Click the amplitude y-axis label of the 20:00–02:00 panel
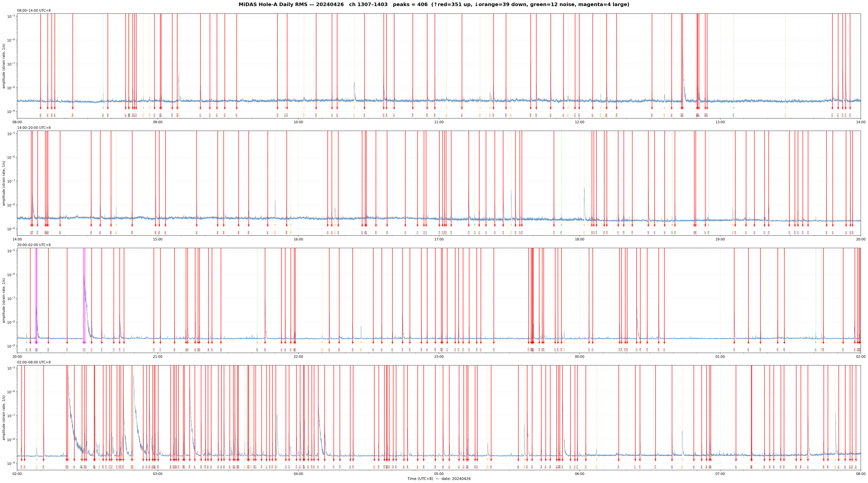 pos(4,300)
